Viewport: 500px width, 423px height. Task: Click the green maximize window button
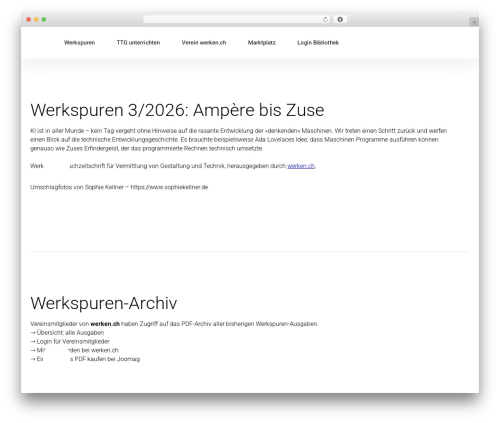[x=44, y=19]
